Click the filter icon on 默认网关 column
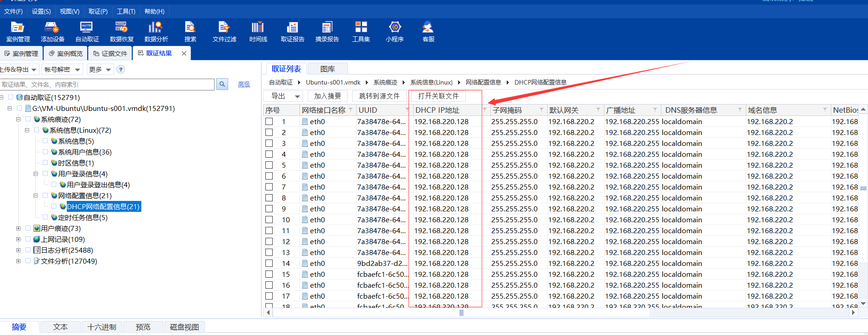Screen dimensions: 868x335 598,110
